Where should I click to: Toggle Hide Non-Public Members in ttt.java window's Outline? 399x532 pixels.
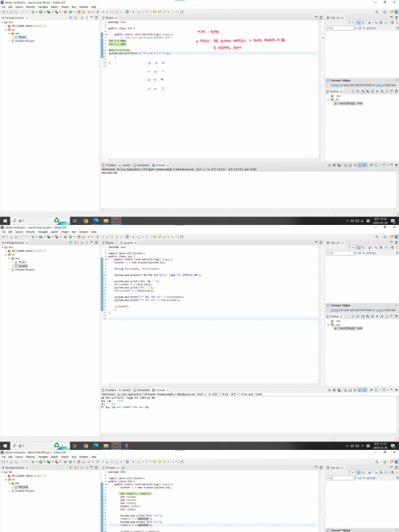point(377,91)
